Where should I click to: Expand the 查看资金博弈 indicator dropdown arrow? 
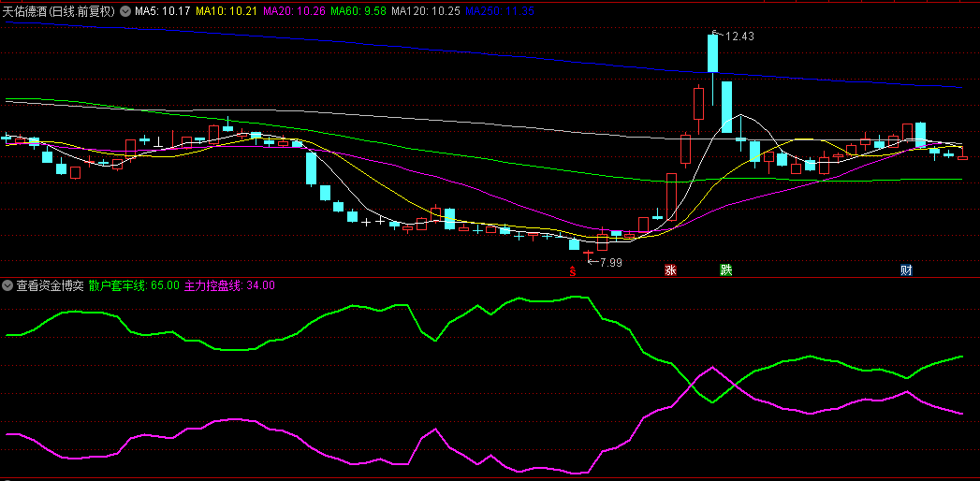pos(7,286)
